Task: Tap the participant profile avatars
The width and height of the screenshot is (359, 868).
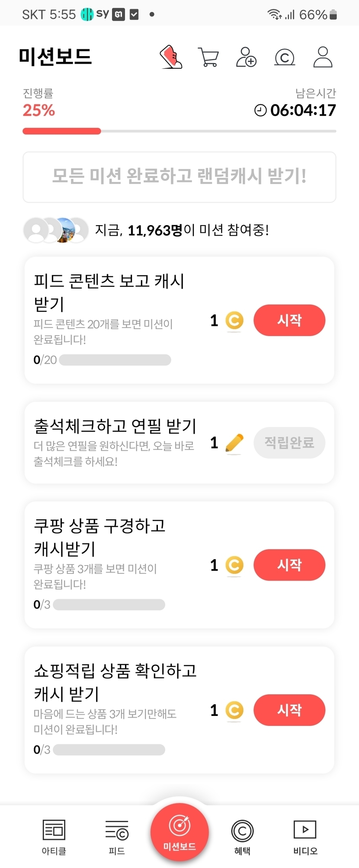Action: (56, 230)
